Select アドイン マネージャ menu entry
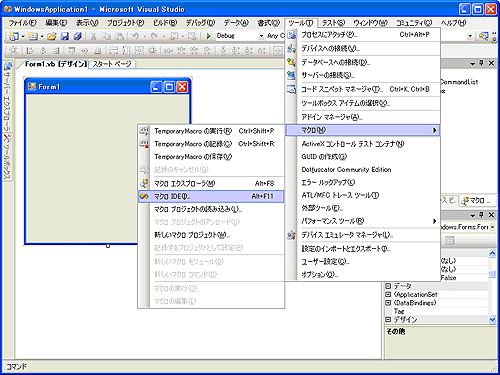 (363, 117)
